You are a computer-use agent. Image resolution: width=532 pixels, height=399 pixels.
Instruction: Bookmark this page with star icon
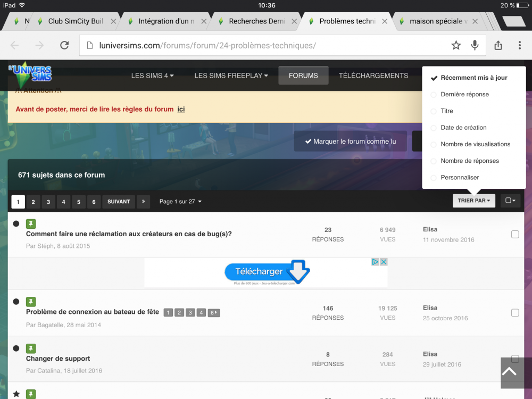(456, 45)
